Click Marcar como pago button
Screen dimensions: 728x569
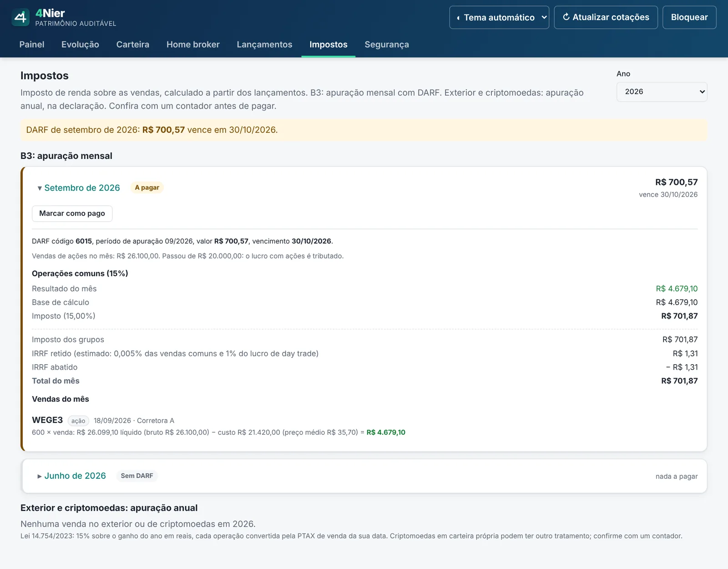[x=72, y=213]
